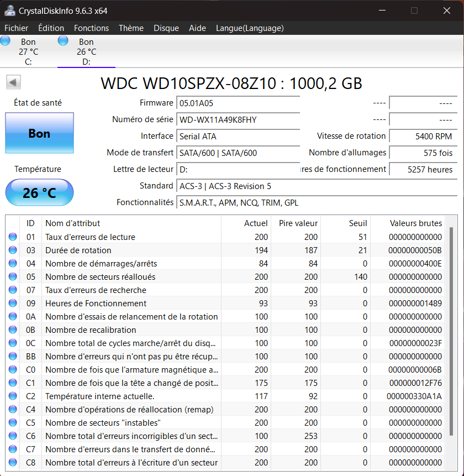Switch to the C: disk tab at 27 °C
This screenshot has width=464, height=476.
click(29, 51)
